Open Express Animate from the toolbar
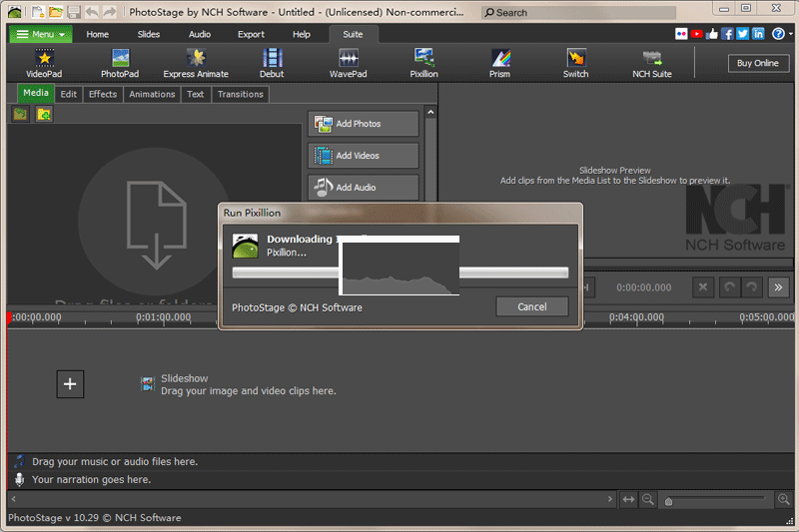799x532 pixels. pyautogui.click(x=196, y=63)
